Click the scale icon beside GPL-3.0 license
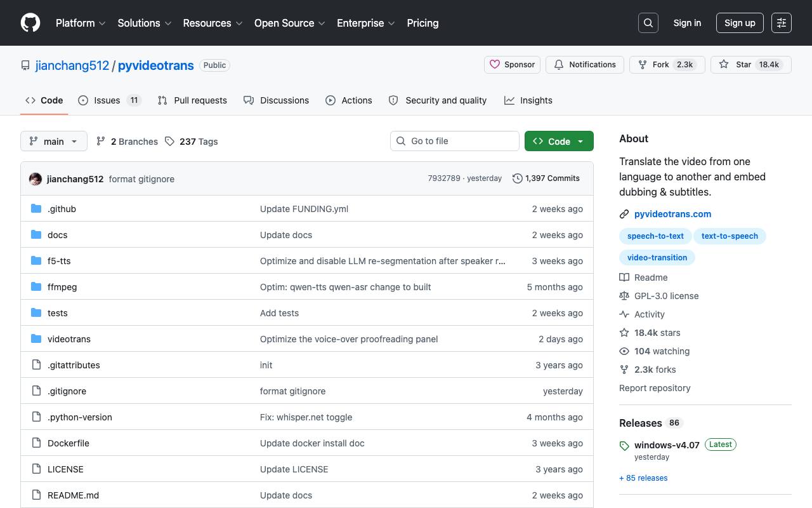This screenshot has width=812, height=508. (x=624, y=296)
